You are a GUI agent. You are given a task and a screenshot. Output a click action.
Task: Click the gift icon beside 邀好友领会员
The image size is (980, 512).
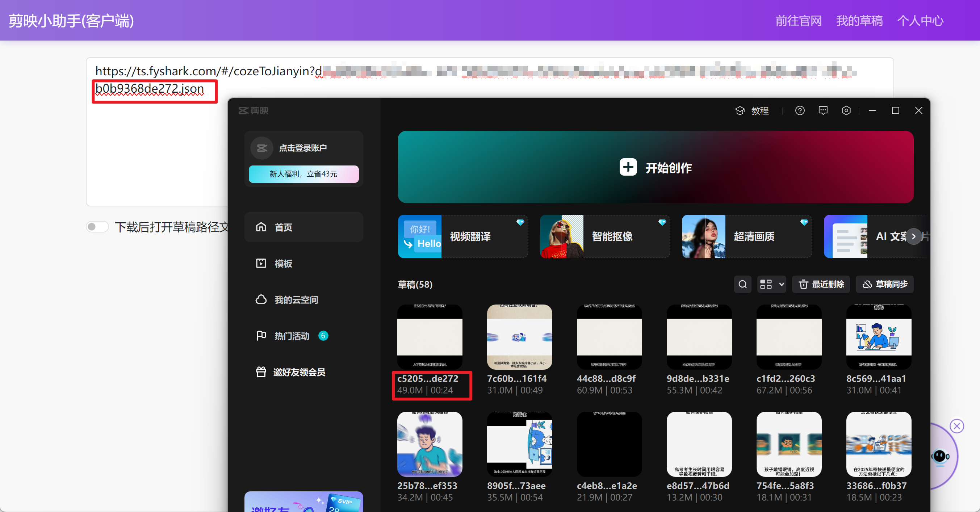(x=261, y=372)
